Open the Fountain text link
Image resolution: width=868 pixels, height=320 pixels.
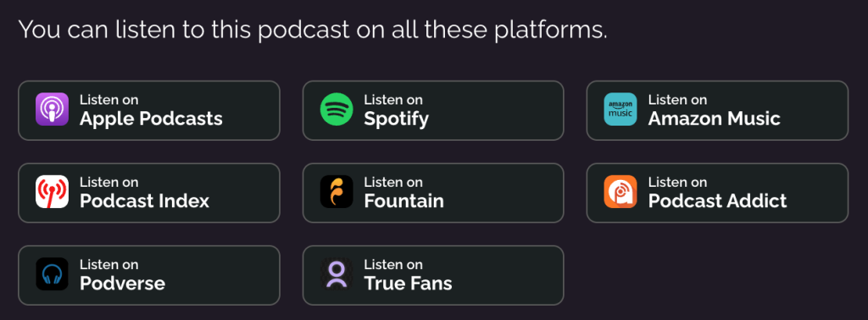[404, 201]
